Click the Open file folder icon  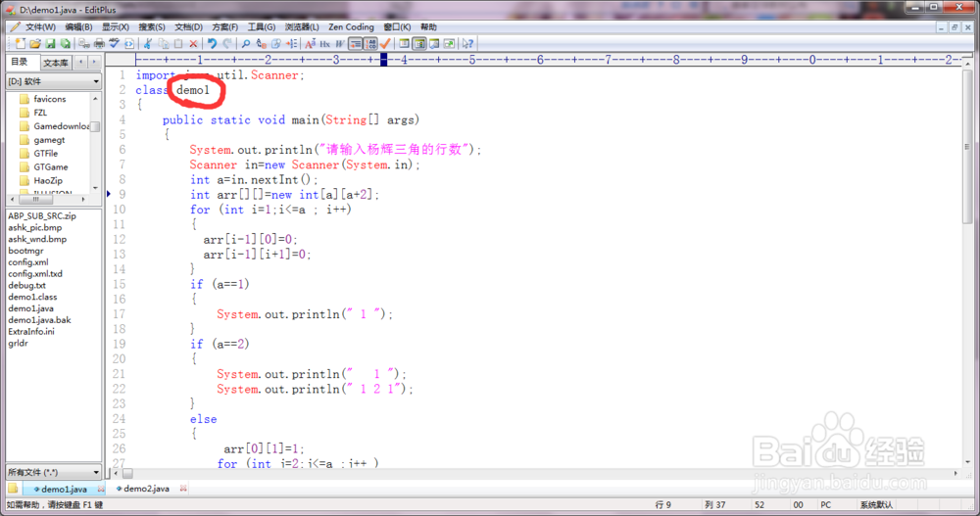35,43
